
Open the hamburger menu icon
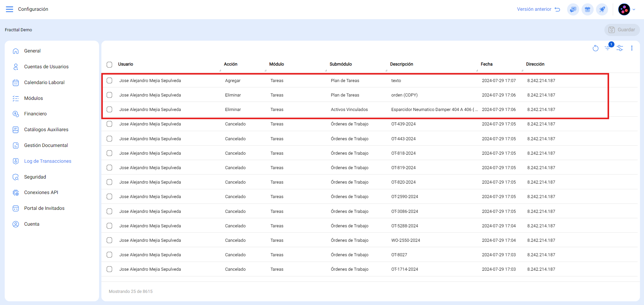click(9, 9)
